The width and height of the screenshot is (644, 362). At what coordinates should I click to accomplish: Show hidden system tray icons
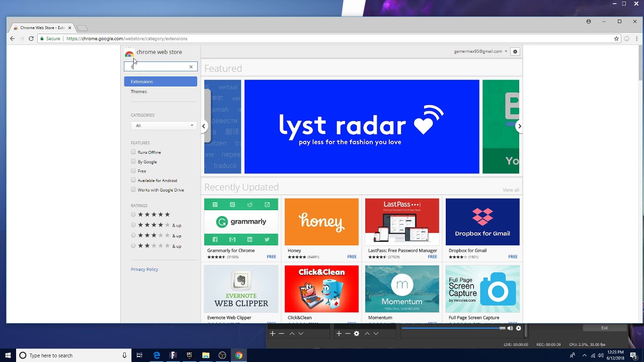[585, 355]
